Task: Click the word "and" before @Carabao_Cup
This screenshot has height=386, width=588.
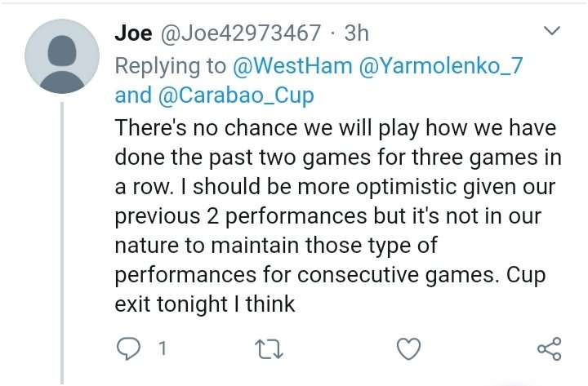Action: click(133, 95)
